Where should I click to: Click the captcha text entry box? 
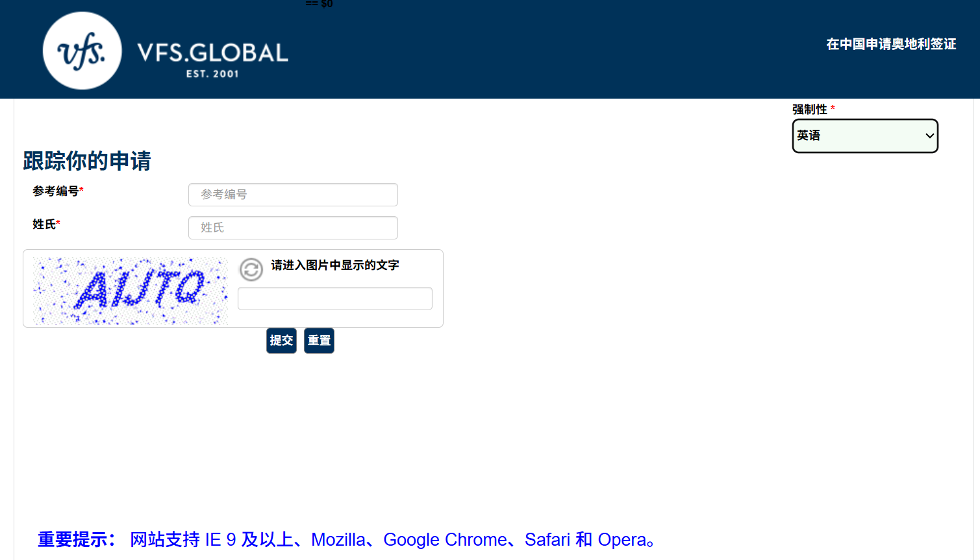click(x=334, y=298)
